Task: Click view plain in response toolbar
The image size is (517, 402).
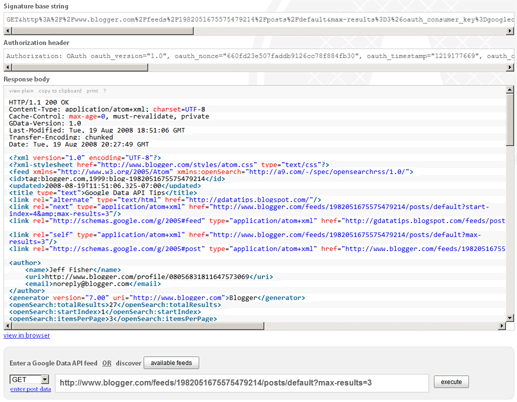Action: click(x=21, y=91)
